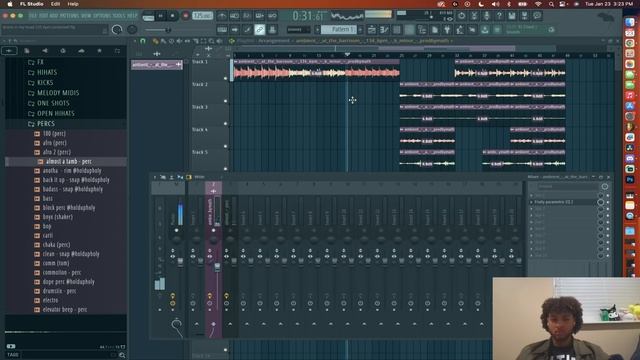
Task: Toggle selected purple mixer track mute light
Action: click(213, 230)
